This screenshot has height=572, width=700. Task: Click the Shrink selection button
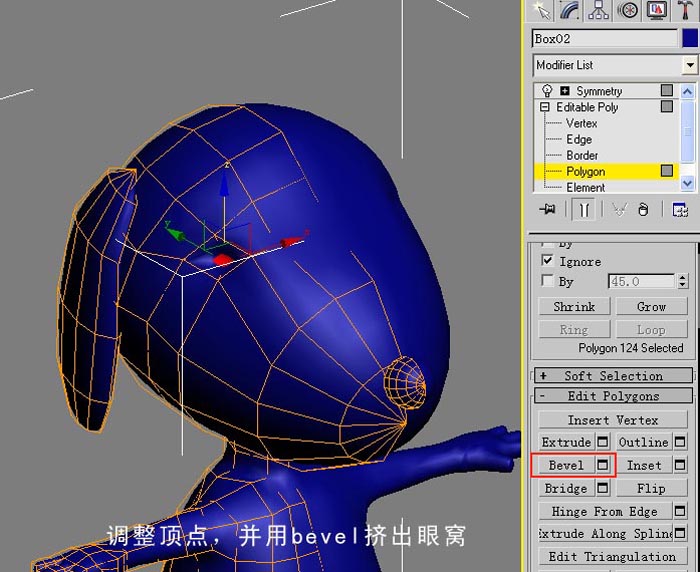(574, 307)
